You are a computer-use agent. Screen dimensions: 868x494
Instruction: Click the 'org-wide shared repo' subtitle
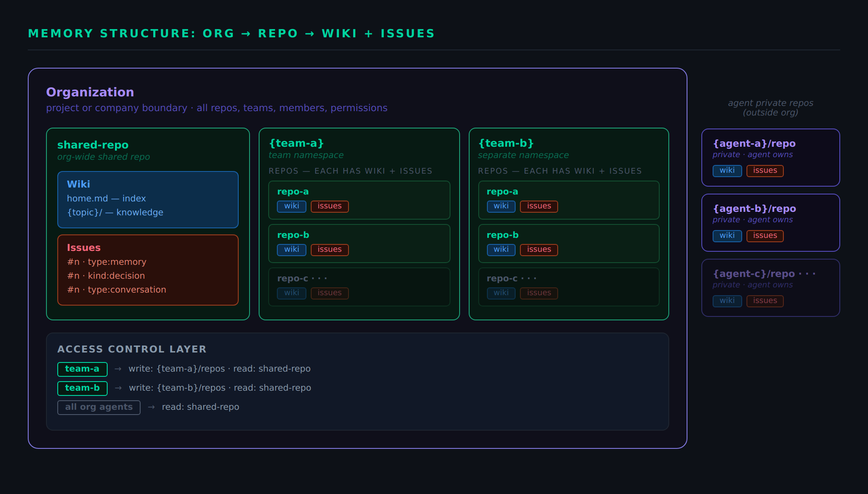(x=104, y=157)
